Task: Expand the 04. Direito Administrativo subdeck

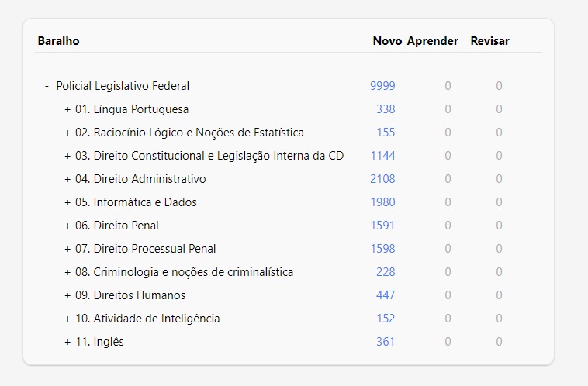Action: pos(67,179)
